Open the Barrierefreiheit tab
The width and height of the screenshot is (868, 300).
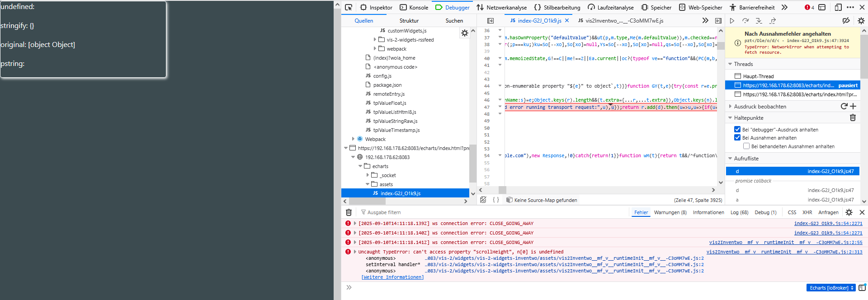752,7
